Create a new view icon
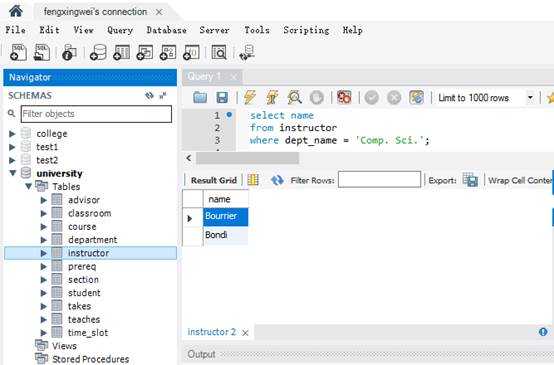This screenshot has width=554, height=365. click(145, 53)
